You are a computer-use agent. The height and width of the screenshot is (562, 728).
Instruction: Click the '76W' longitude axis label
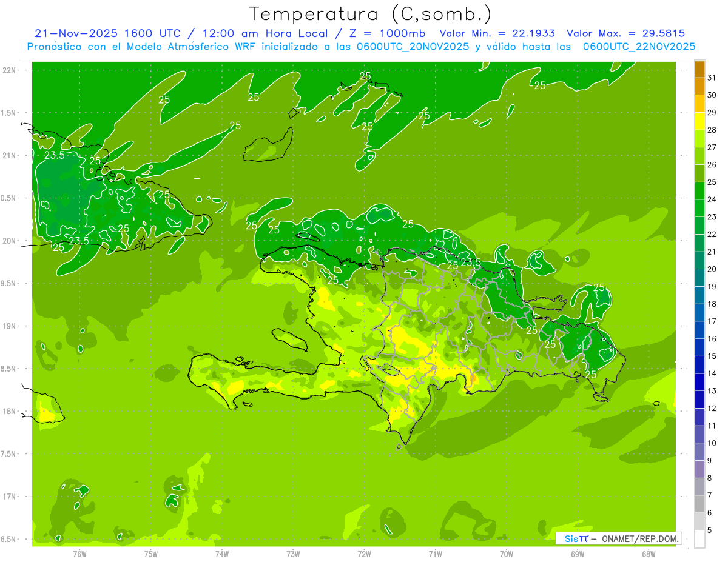coord(79,554)
